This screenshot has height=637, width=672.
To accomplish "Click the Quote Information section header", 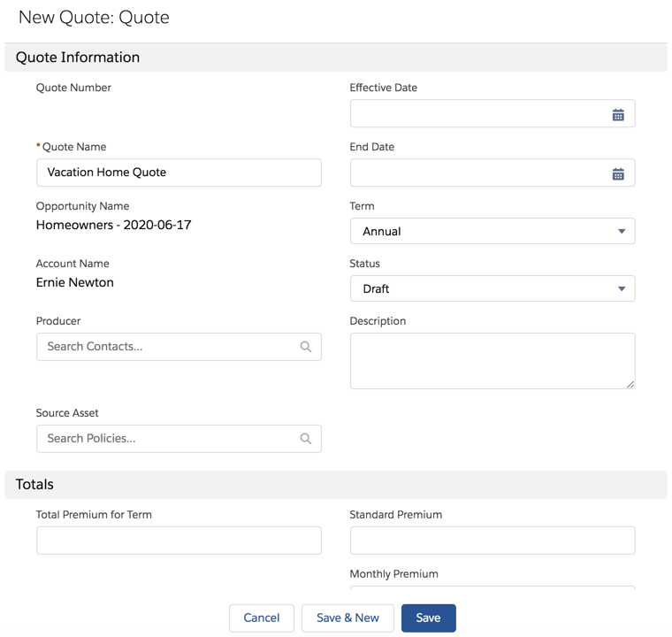I will coord(336,57).
